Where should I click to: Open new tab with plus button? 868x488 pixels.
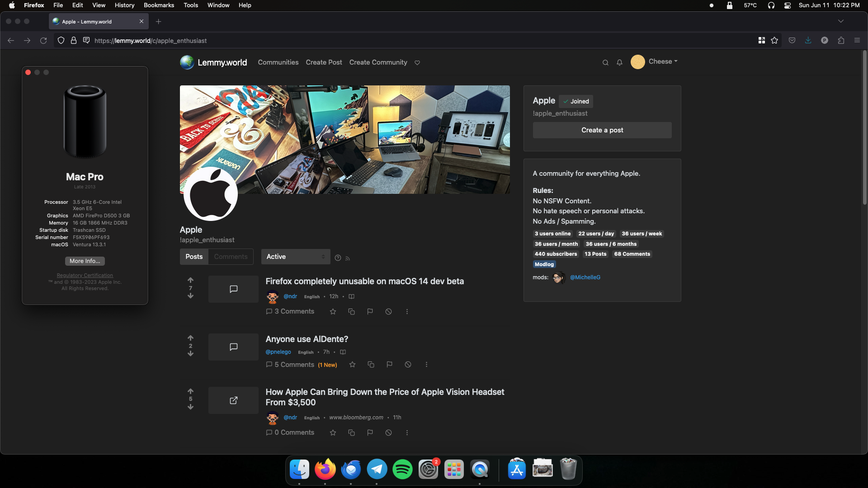tap(158, 22)
